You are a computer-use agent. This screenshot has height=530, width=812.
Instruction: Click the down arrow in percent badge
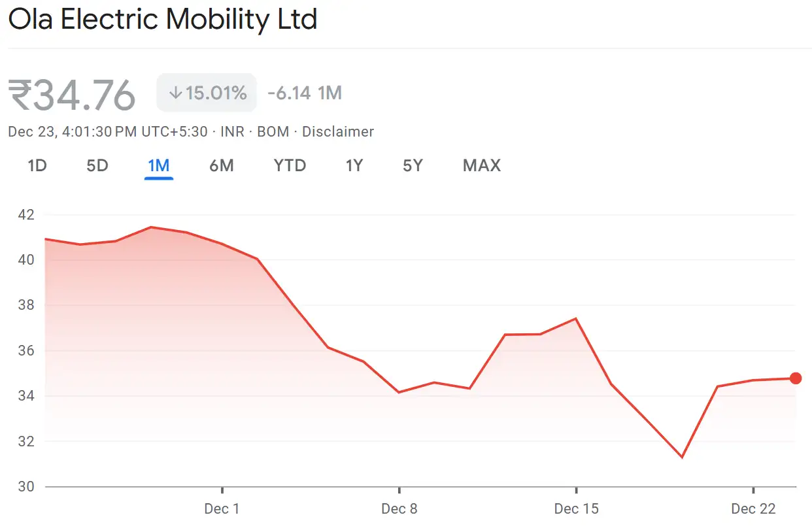(175, 93)
